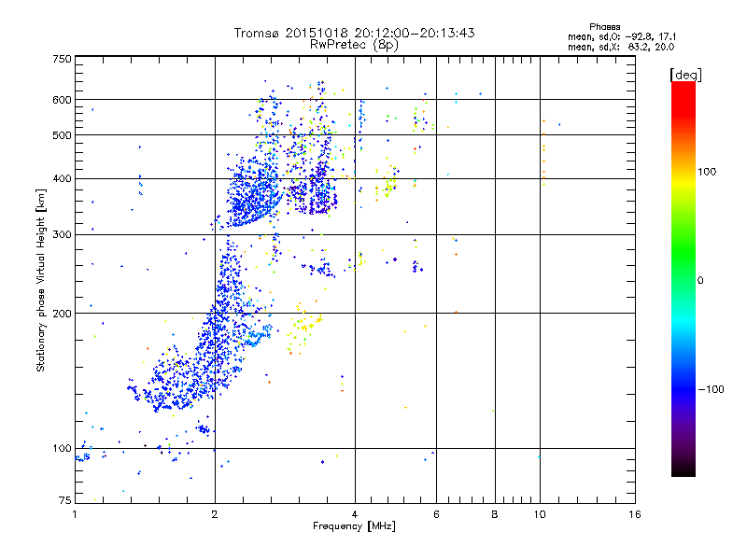This screenshot has height=560, width=747.
Task: Click the colorbar tick label "-100"
Action: coord(711,389)
